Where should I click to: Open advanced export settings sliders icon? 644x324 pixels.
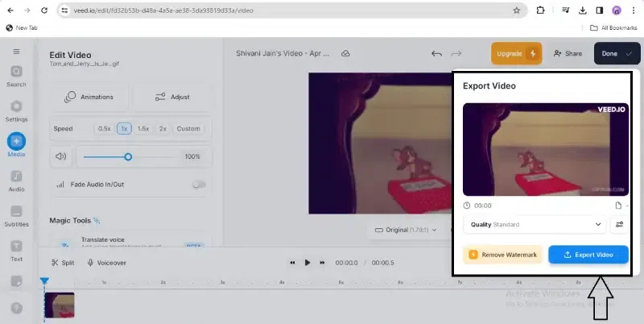[619, 225]
